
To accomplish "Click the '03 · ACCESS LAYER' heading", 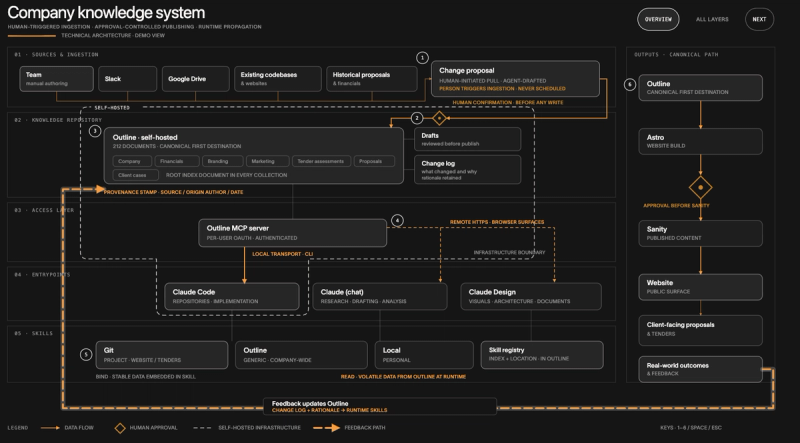I will coord(44,210).
